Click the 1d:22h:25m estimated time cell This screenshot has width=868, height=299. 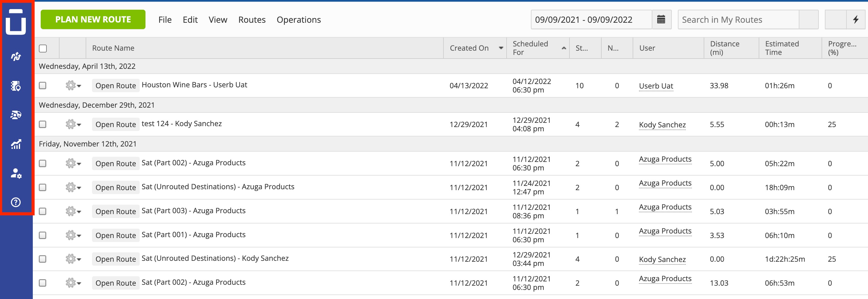785,259
